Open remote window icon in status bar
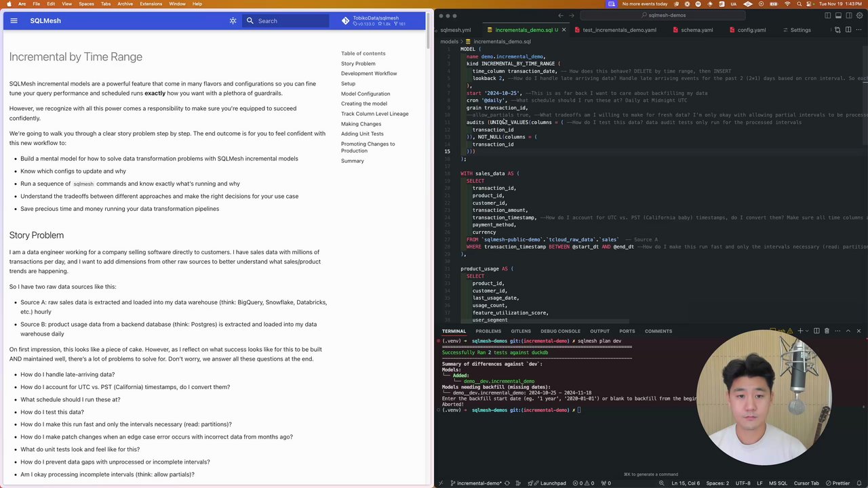 pos(441,483)
